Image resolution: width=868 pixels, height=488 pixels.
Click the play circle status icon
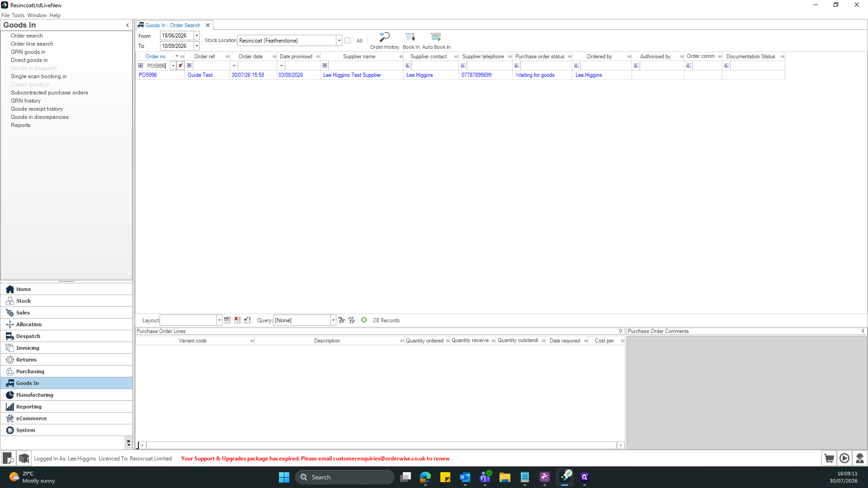point(844,458)
